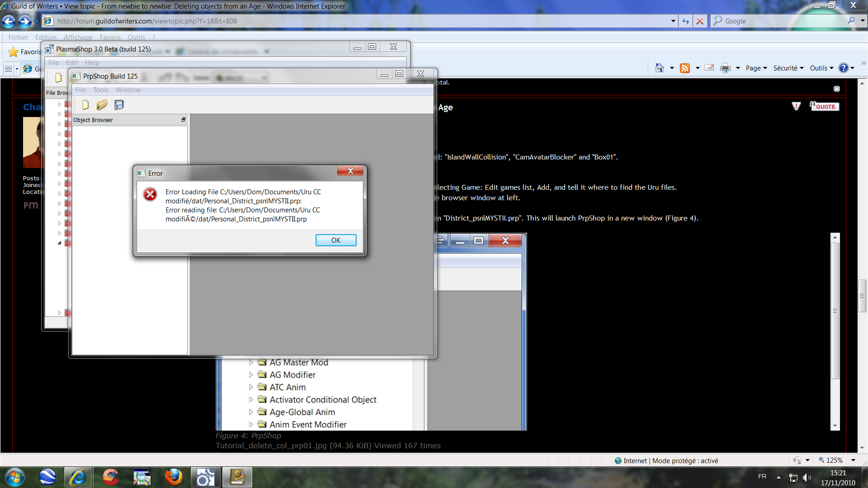The width and height of the screenshot is (868, 488).
Task: Open the Home button dropdown arrow
Action: tap(672, 68)
